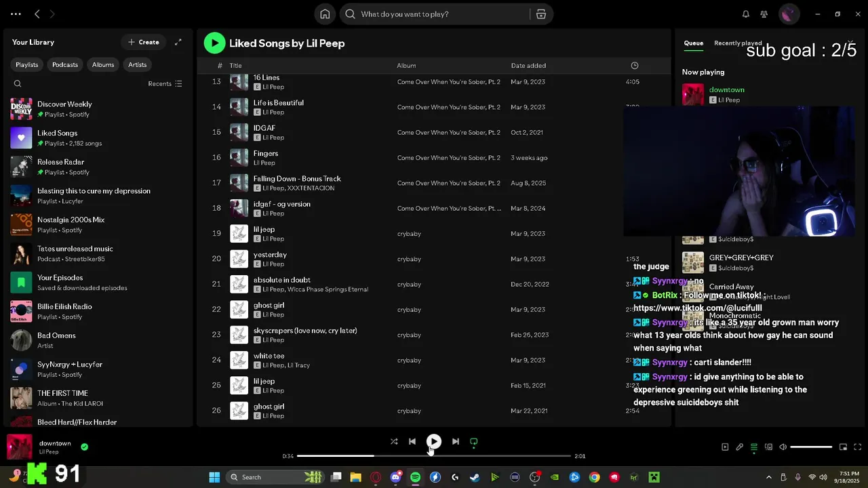Open Release Radar in the library
The height and width of the screenshot is (488, 868).
coord(98,167)
